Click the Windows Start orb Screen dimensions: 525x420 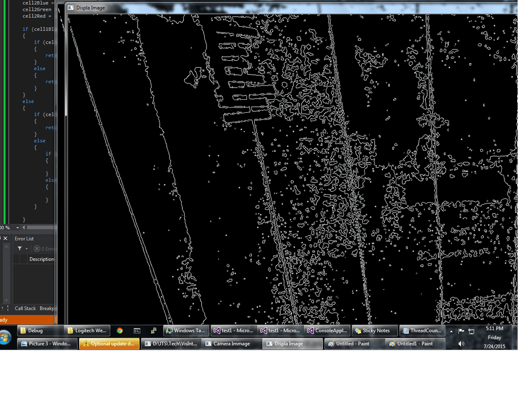click(x=5, y=336)
